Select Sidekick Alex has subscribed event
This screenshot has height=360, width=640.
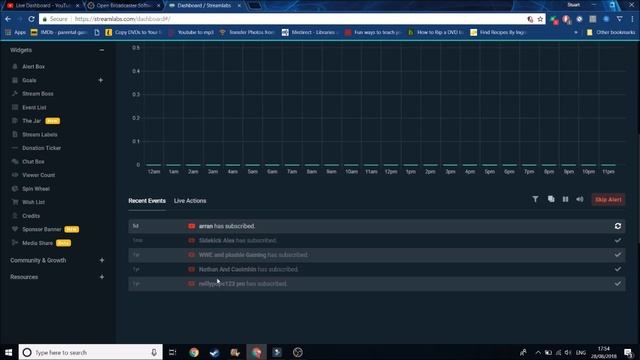pos(376,240)
